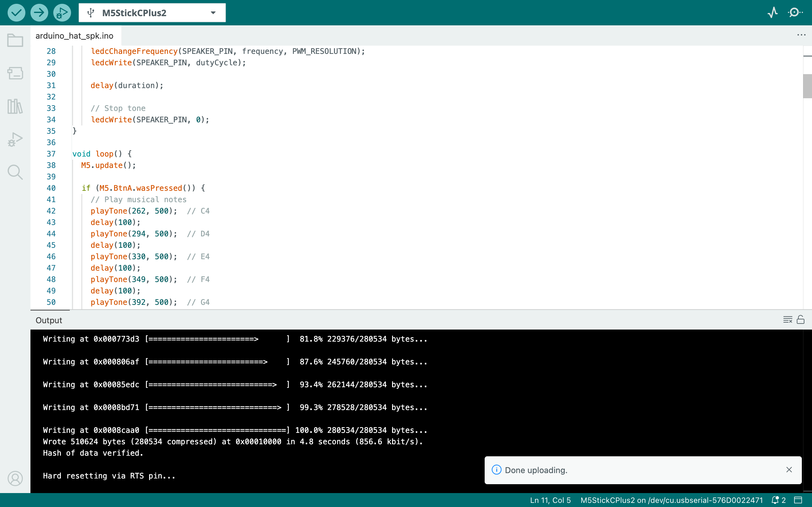The height and width of the screenshot is (507, 812).
Task: Open the Debug sidebar panel
Action: 15,139
